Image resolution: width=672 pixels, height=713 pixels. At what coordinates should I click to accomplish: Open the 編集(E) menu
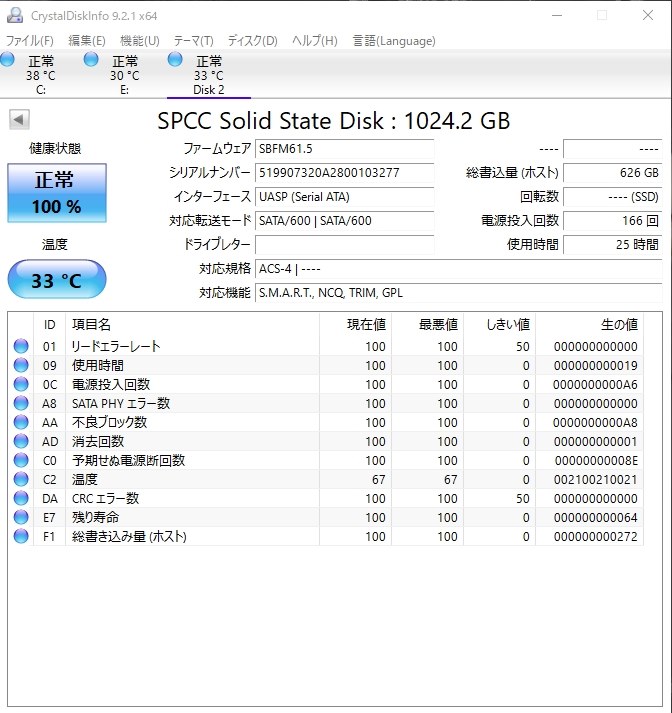pyautogui.click(x=87, y=41)
